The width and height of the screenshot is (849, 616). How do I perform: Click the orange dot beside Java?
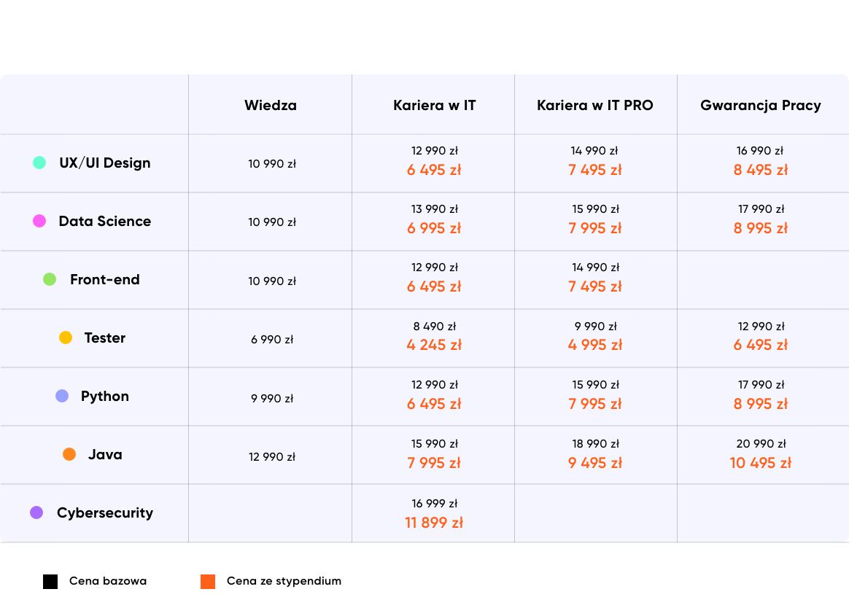[x=69, y=454]
